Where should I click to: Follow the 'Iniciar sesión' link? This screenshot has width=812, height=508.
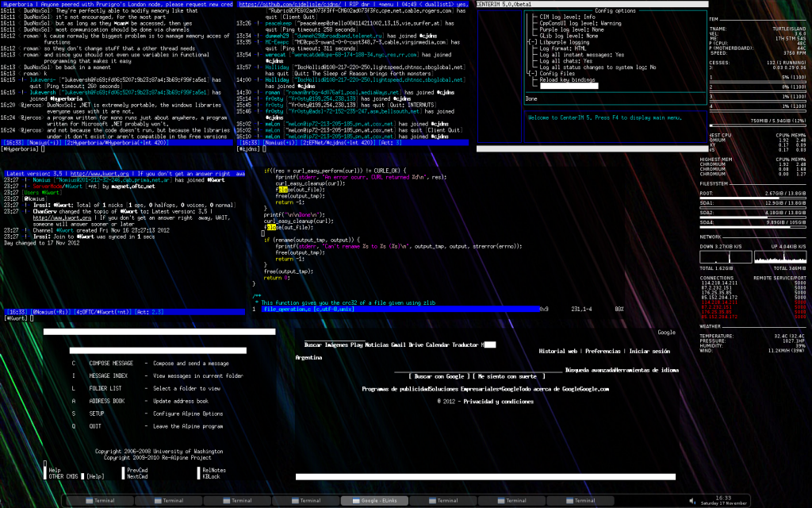649,350
